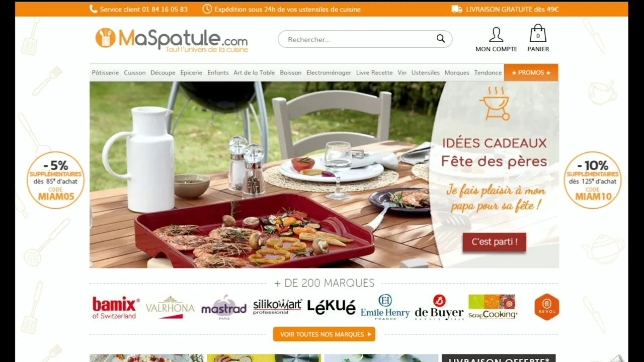The height and width of the screenshot is (362, 644).
Task: Select the bamix of Switzerland logo
Action: tap(116, 307)
